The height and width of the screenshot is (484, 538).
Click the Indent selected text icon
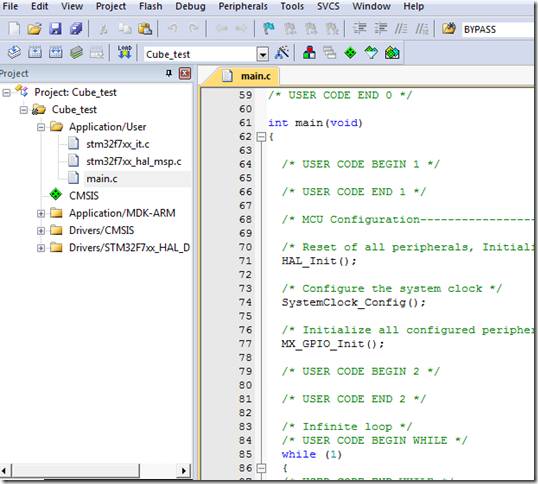[360, 29]
